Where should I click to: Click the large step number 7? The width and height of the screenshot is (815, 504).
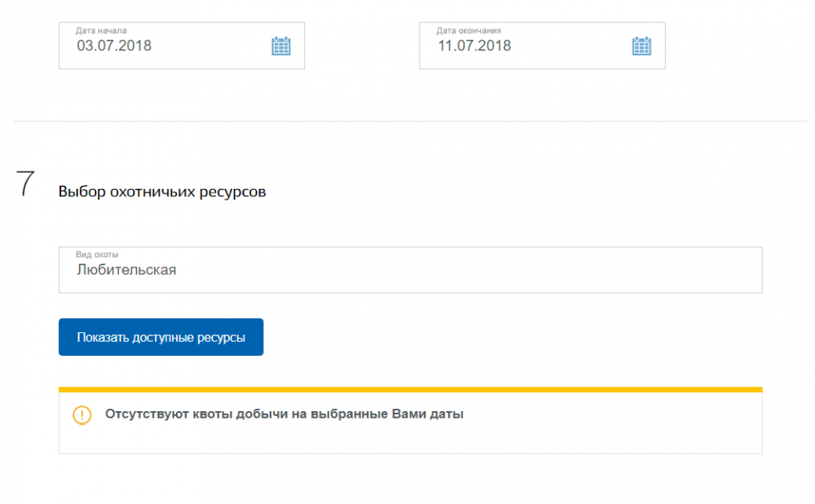tap(25, 185)
